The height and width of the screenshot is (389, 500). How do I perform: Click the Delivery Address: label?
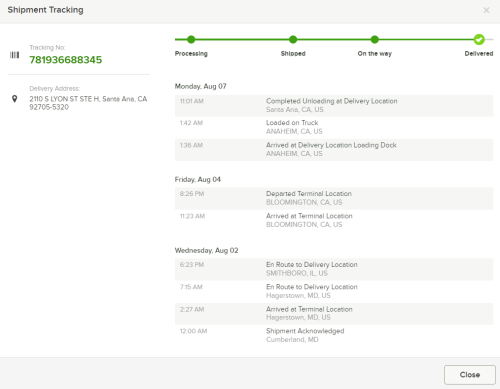55,89
